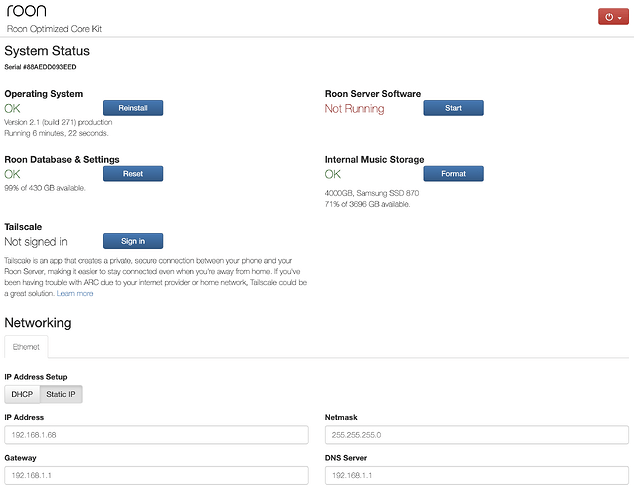
Task: Click the Gateway input field
Action: click(x=156, y=475)
